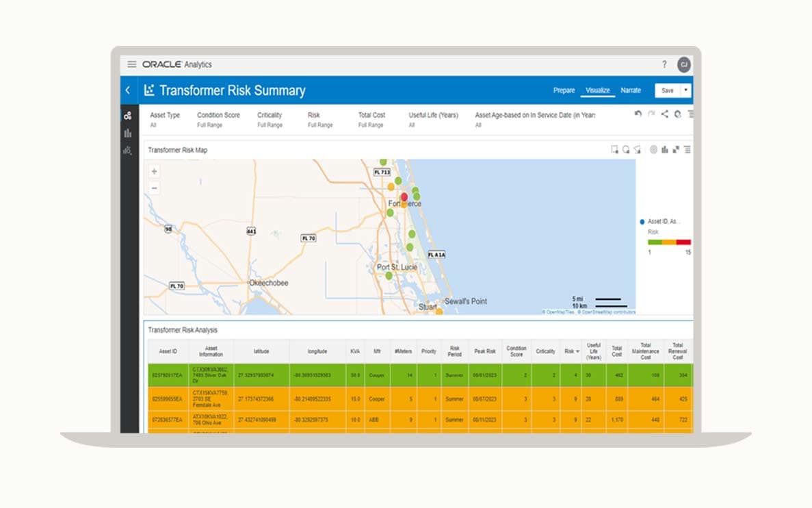
Task: Maximize the Transformer Risk Map visualization
Action: coord(676,150)
